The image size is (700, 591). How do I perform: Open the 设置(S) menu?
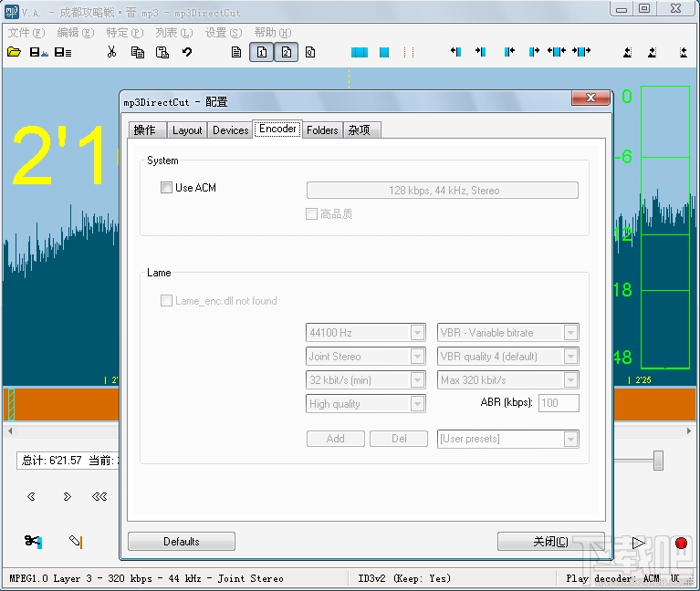tap(224, 33)
